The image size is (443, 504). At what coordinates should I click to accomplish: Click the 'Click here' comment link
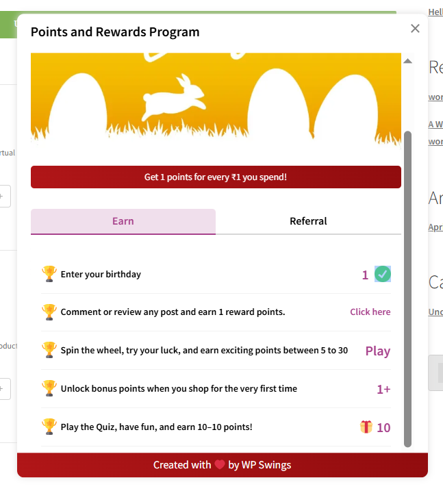(x=370, y=312)
